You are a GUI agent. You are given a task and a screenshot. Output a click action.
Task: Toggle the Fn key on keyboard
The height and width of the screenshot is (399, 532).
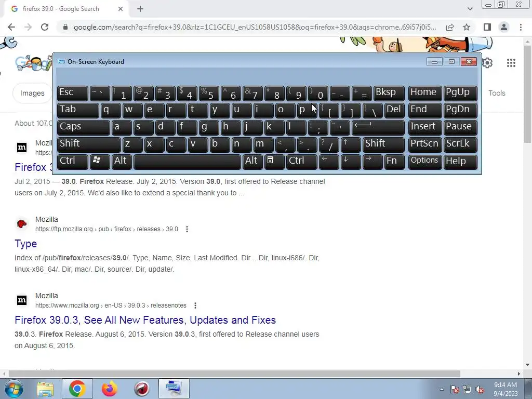point(394,162)
